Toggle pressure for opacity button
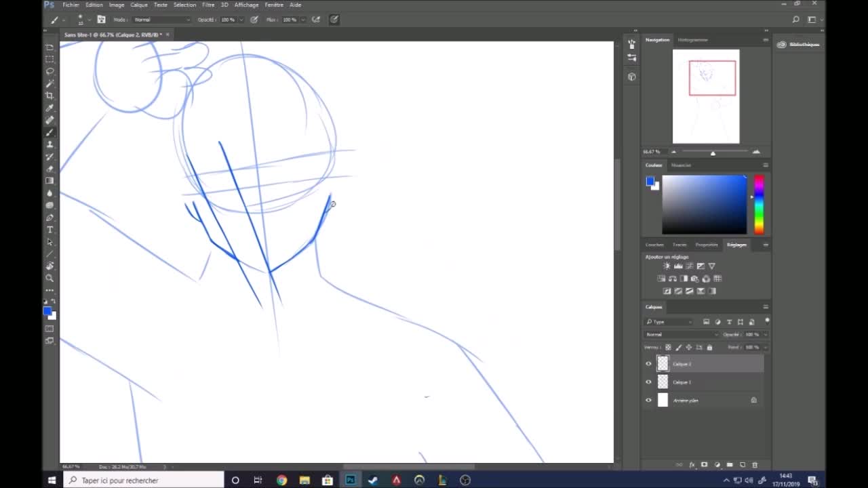Viewport: 868px width, 488px height. click(x=254, y=20)
